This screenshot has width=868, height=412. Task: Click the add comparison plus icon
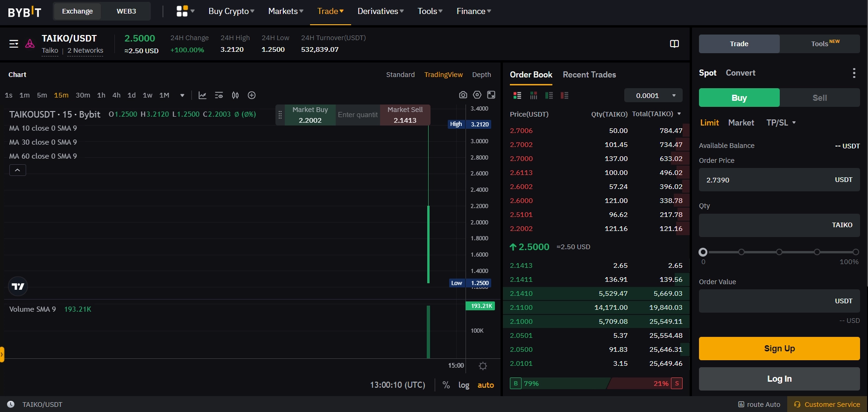click(252, 95)
